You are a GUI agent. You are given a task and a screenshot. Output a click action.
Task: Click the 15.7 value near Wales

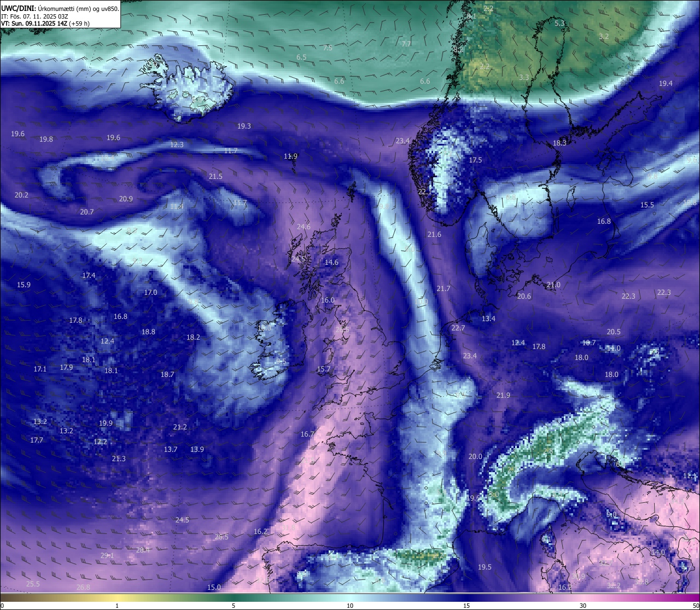pos(323,369)
